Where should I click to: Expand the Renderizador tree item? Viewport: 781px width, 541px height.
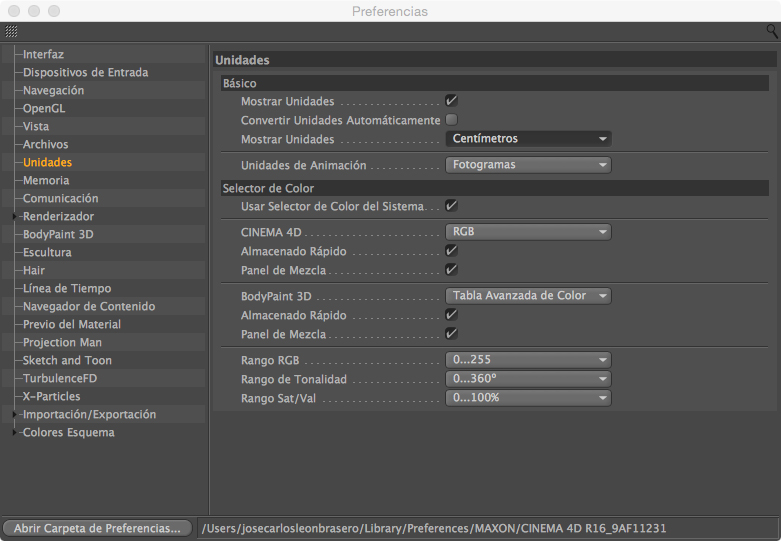(15, 217)
